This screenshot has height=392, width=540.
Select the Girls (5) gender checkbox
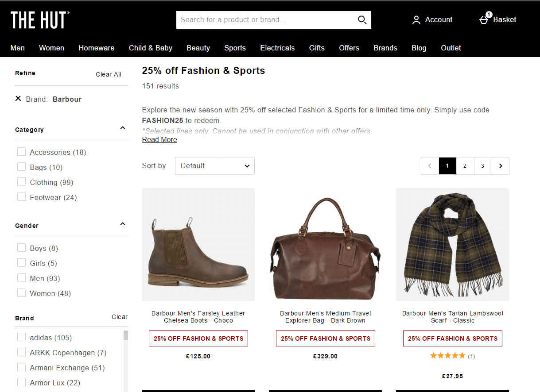click(21, 263)
